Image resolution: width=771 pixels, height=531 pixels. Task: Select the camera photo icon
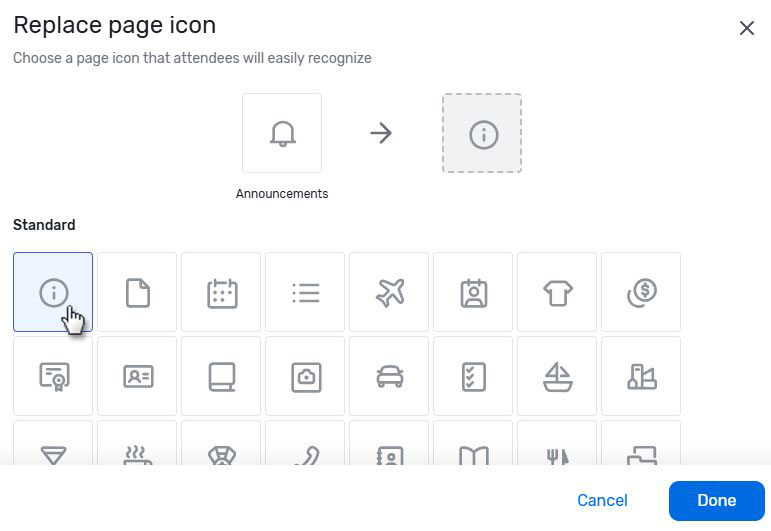pyautogui.click(x=305, y=376)
